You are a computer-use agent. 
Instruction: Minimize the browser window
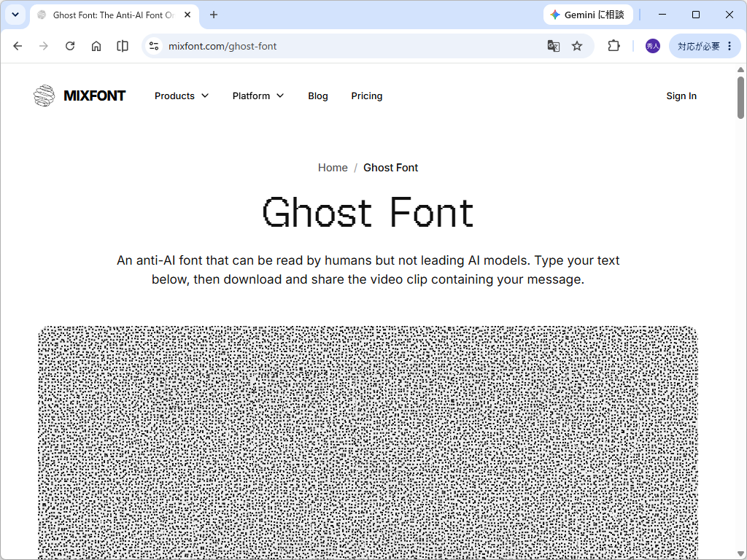(662, 15)
